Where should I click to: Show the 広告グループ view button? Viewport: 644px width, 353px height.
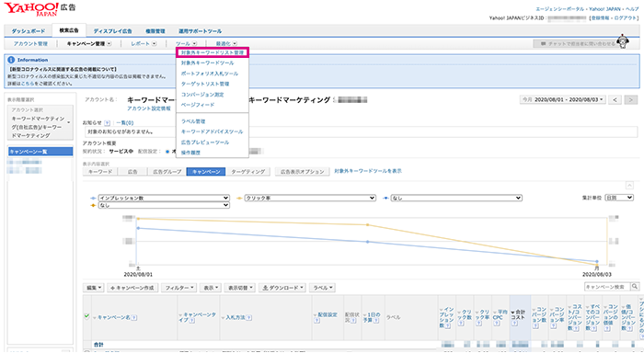pos(167,172)
